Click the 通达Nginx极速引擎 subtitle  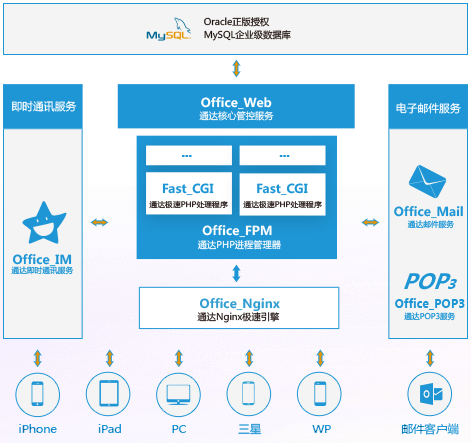[x=238, y=317]
